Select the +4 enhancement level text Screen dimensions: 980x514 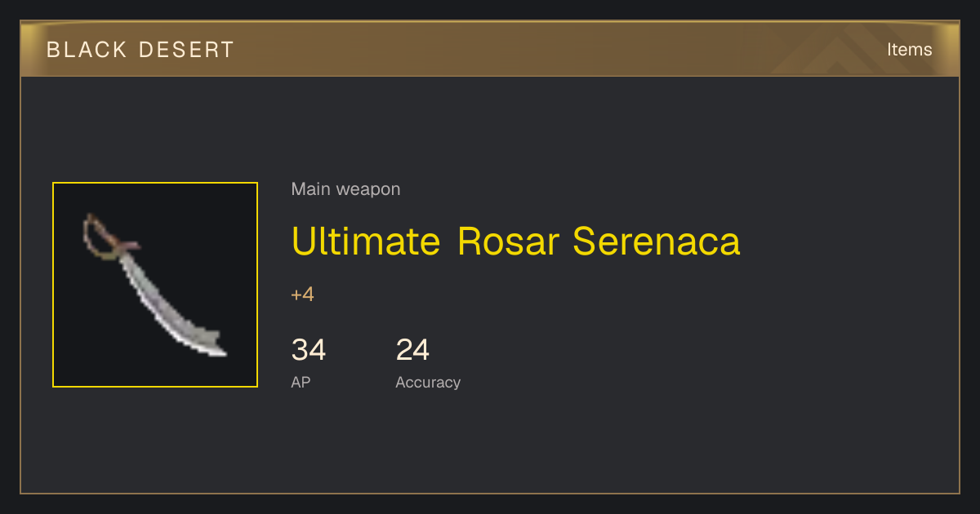[302, 295]
